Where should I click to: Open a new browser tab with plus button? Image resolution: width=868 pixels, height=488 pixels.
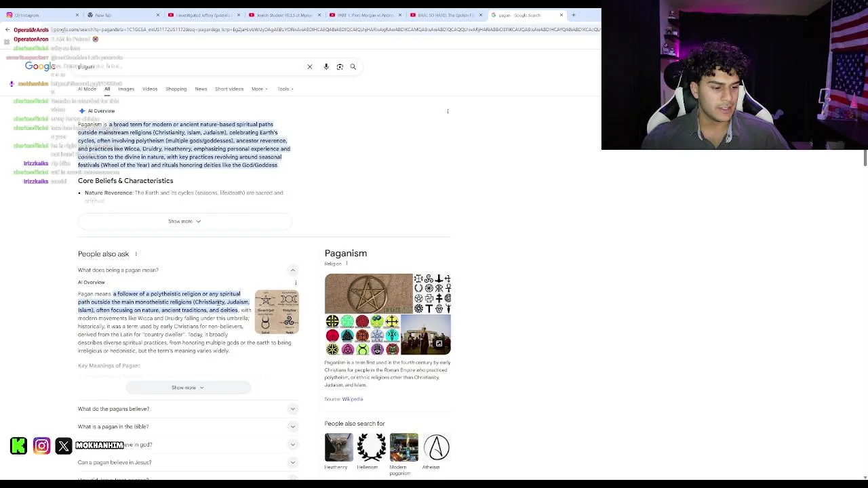(573, 15)
